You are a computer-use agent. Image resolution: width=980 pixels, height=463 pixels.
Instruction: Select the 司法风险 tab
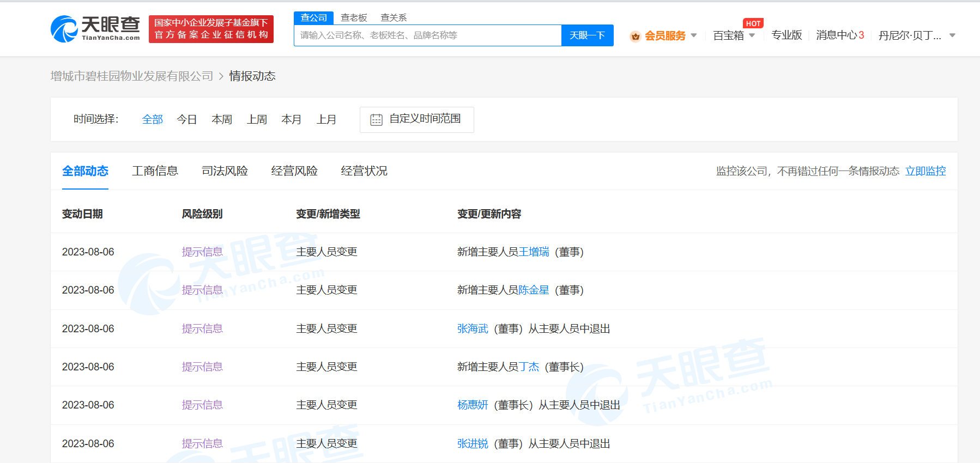click(225, 171)
